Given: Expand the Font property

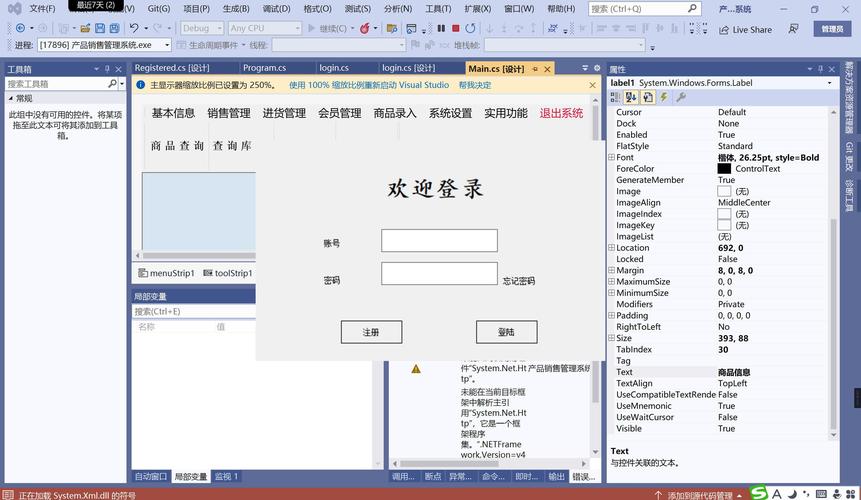Looking at the screenshot, I should (x=611, y=158).
